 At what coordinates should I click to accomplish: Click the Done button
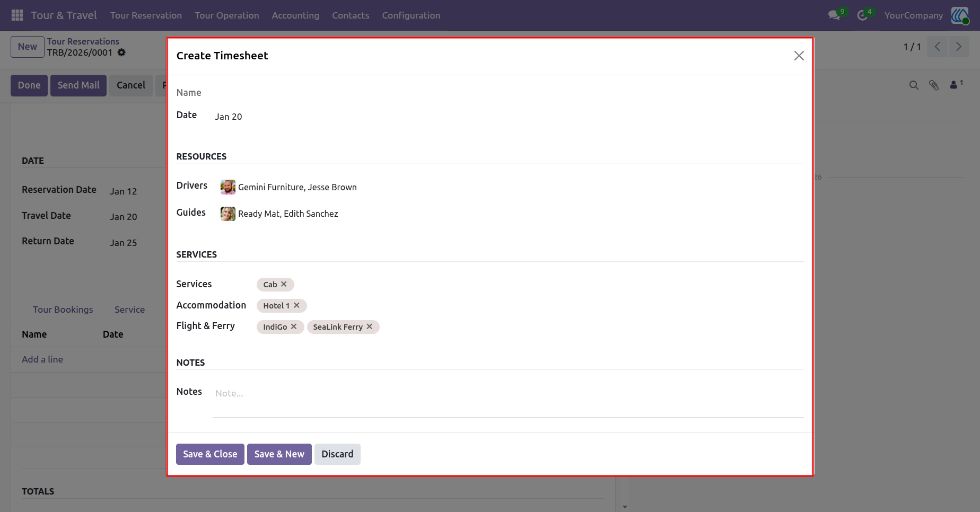coord(29,85)
